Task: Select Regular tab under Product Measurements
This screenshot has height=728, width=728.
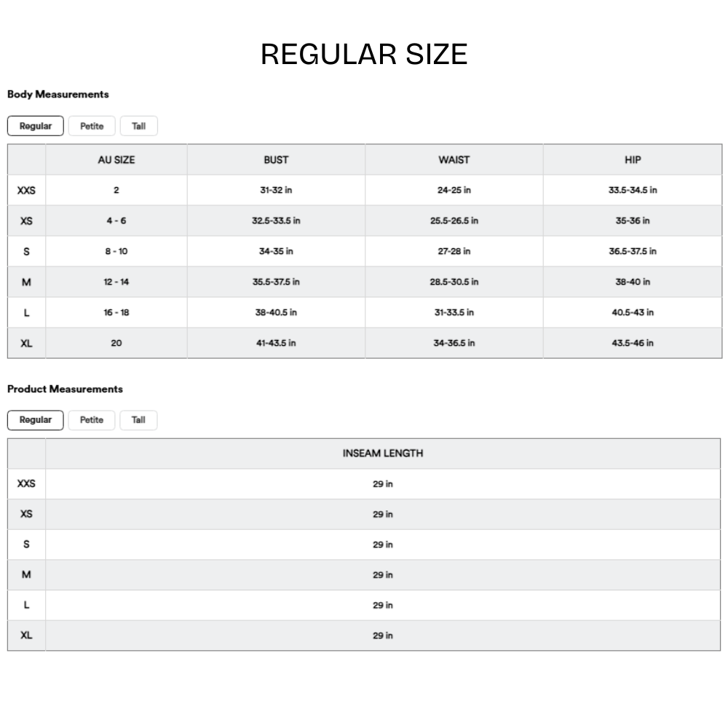Action: point(36,420)
